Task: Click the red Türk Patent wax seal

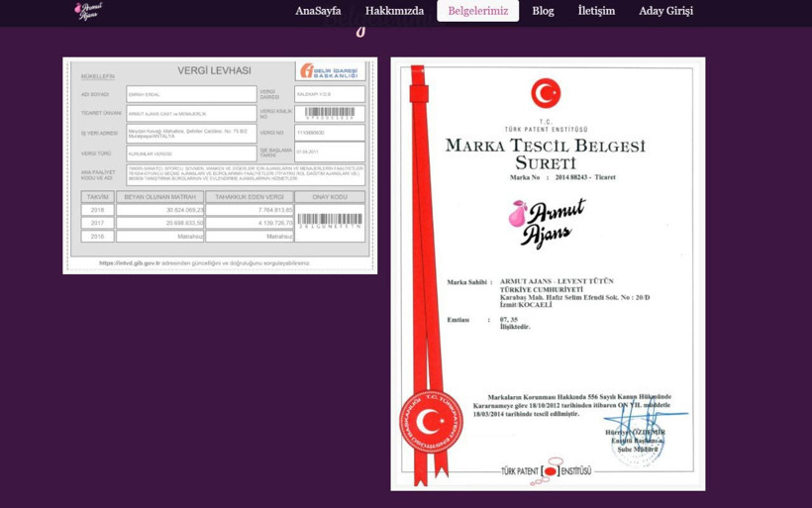Action: (432, 422)
